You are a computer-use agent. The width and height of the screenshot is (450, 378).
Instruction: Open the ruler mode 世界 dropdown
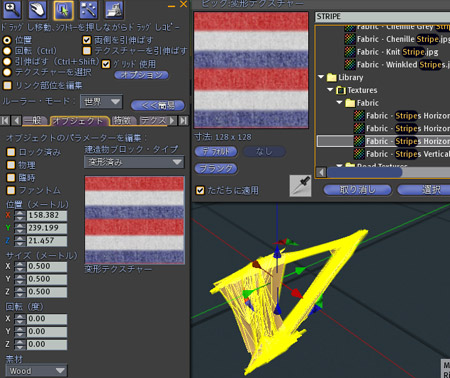[101, 102]
